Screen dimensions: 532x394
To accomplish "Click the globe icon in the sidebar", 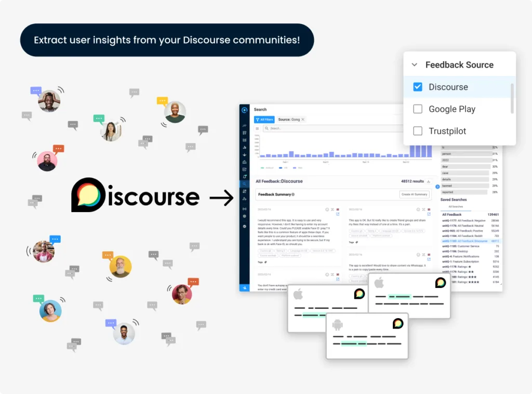I will click(244, 216).
